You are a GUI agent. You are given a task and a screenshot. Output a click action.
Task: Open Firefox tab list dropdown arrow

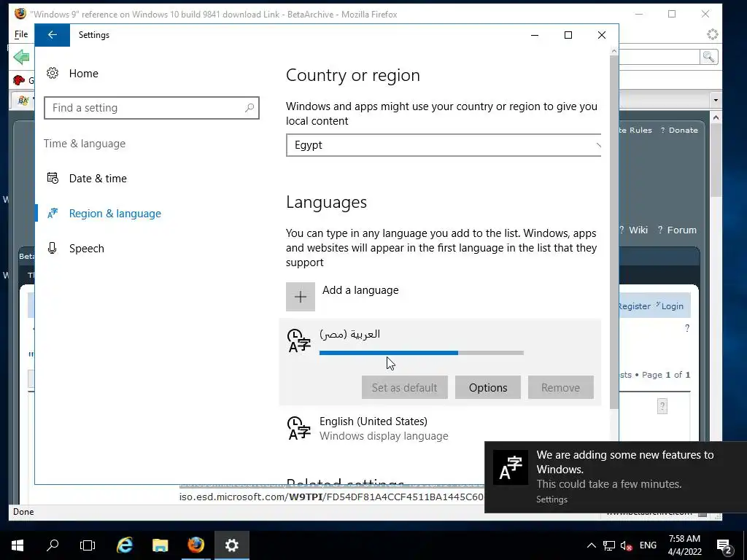point(716,101)
